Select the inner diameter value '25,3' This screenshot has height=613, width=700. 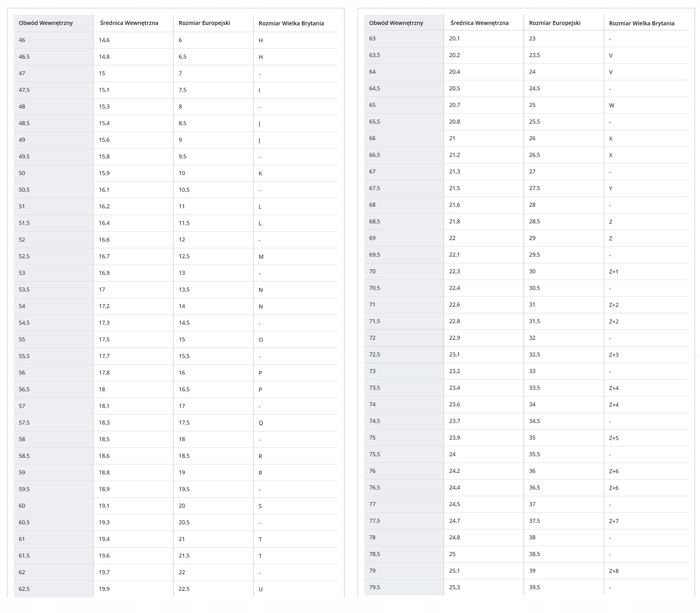[455, 588]
